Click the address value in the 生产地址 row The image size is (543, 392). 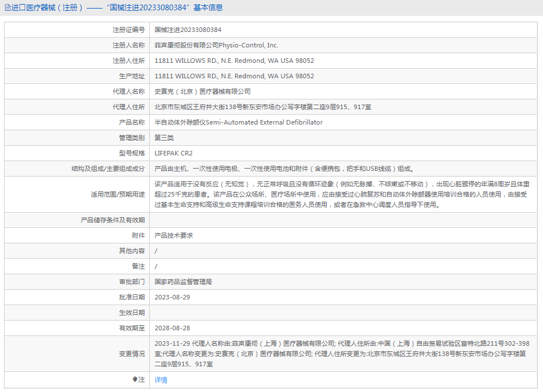[x=234, y=76]
